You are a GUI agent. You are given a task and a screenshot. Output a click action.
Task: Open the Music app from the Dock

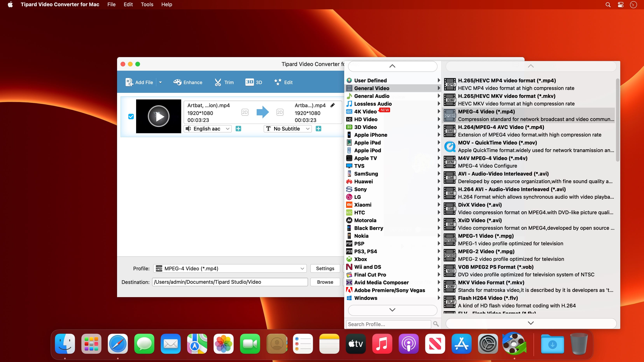point(382,344)
